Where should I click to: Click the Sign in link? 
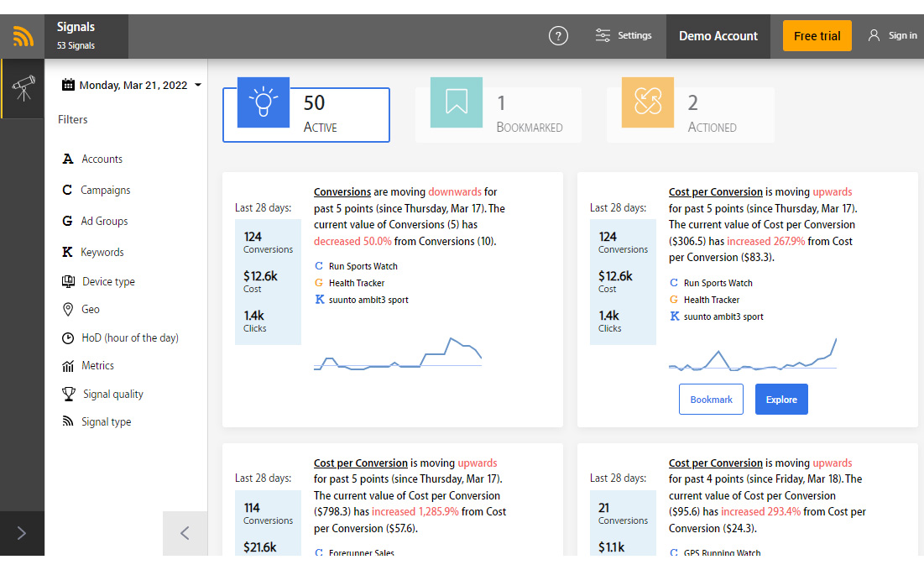coord(902,35)
